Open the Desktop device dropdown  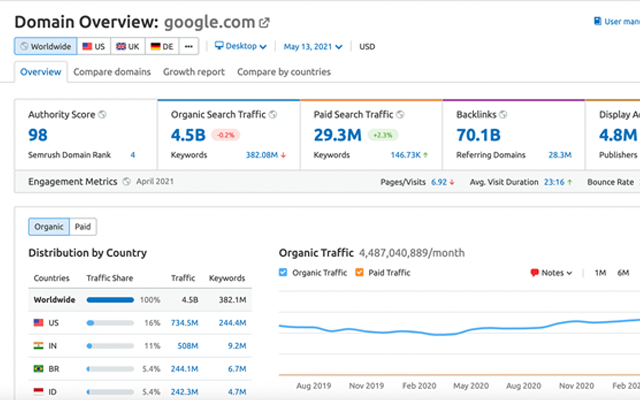241,46
